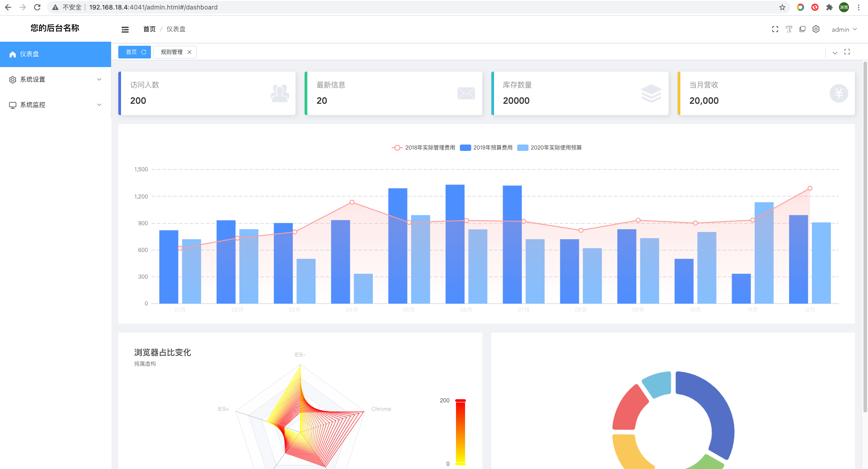This screenshot has height=469, width=868.
Task: Open the 库存数量 20000 card
Action: click(580, 93)
